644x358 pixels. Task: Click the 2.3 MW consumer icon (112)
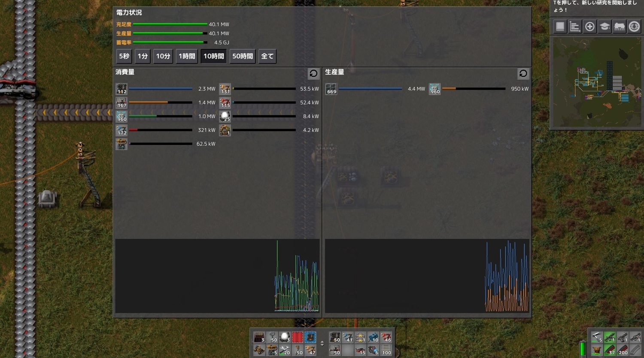click(x=122, y=89)
